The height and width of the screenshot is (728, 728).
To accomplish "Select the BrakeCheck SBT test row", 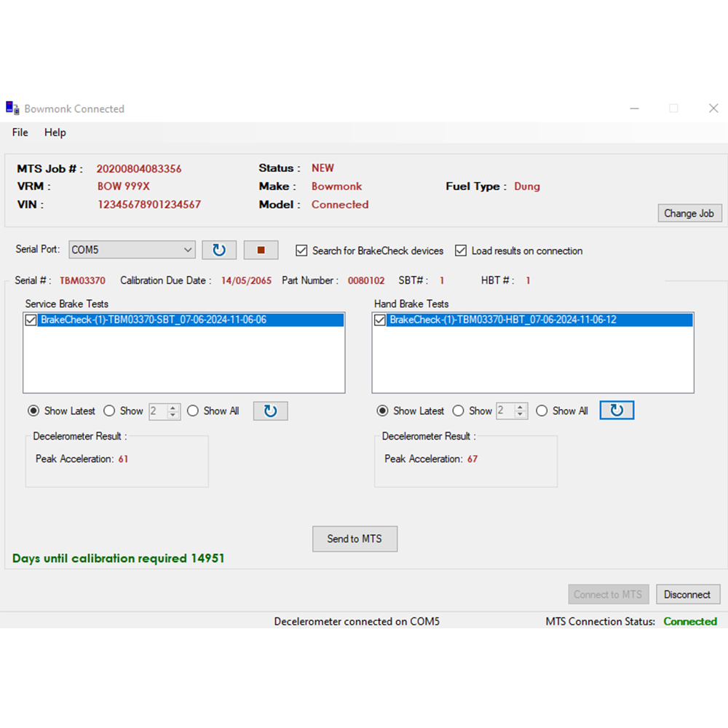I will (x=191, y=320).
